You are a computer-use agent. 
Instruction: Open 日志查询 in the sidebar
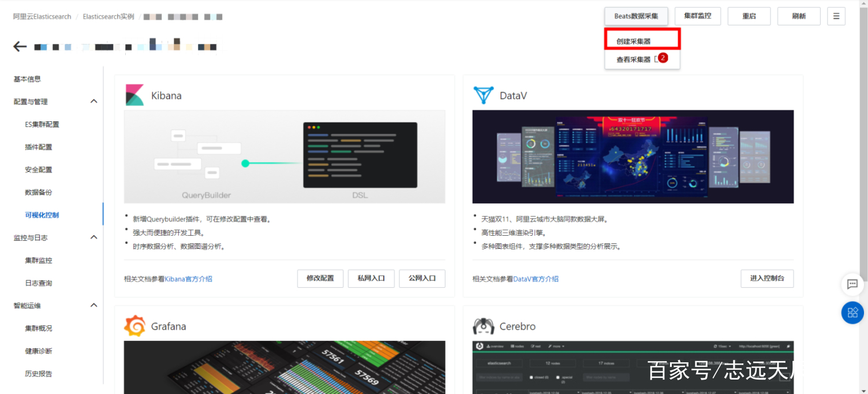[x=39, y=283]
